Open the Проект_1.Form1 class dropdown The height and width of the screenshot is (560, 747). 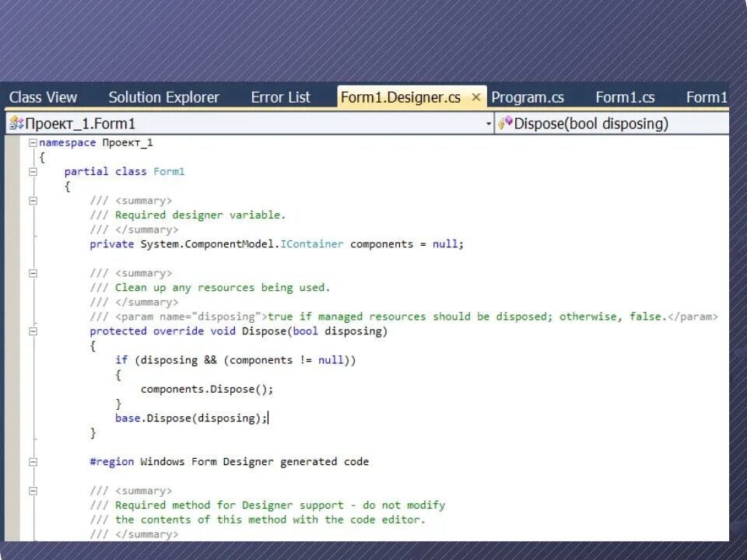250,124
